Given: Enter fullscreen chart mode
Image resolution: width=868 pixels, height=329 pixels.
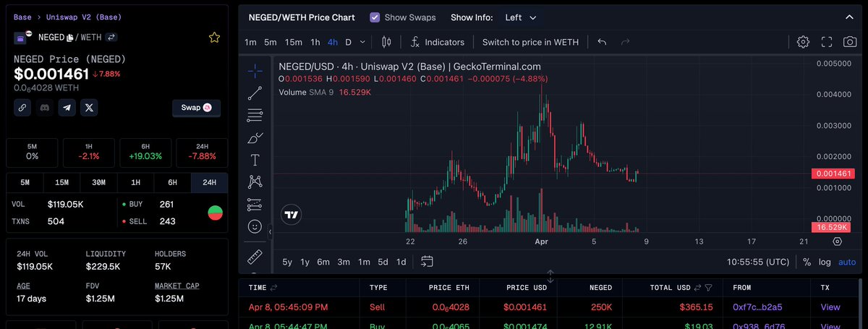Looking at the screenshot, I should point(827,42).
